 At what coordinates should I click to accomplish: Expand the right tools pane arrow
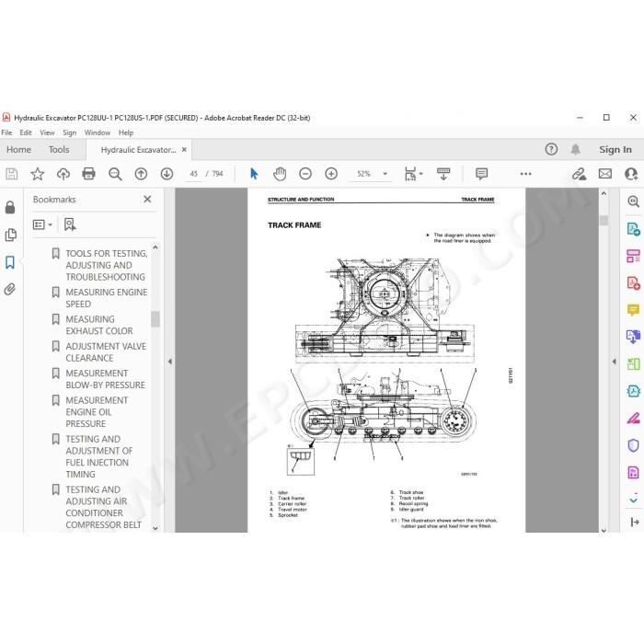pos(614,362)
